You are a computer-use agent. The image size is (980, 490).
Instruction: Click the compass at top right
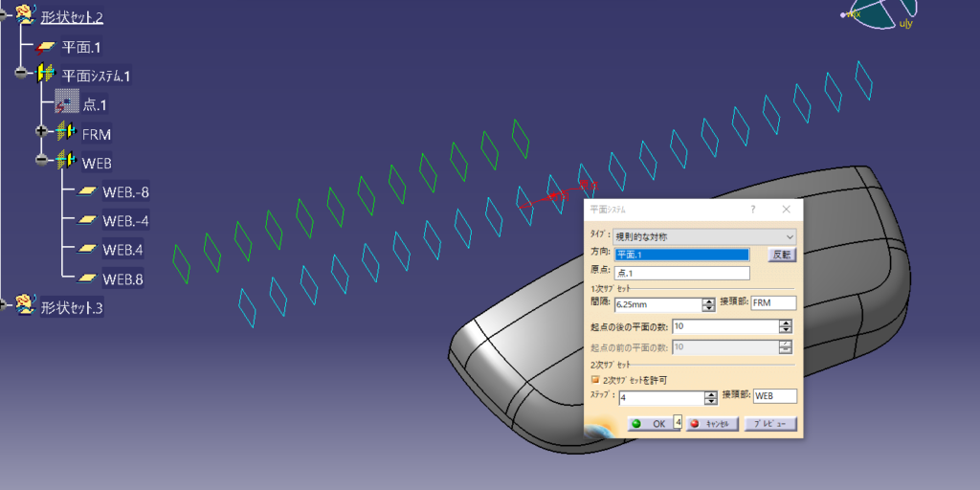click(x=880, y=13)
